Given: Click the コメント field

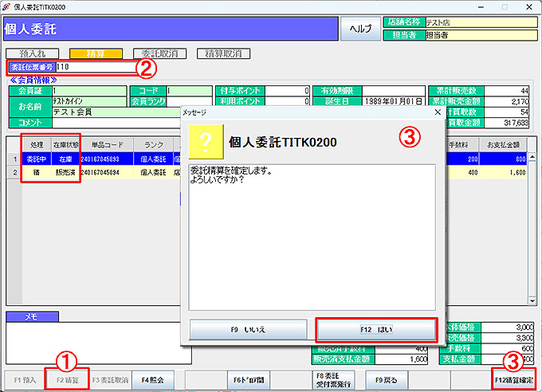Looking at the screenshot, I should click(116, 123).
